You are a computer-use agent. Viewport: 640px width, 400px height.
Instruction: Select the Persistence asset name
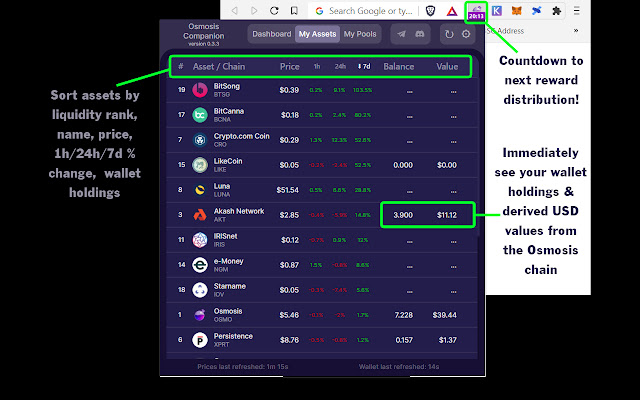[x=233, y=336]
